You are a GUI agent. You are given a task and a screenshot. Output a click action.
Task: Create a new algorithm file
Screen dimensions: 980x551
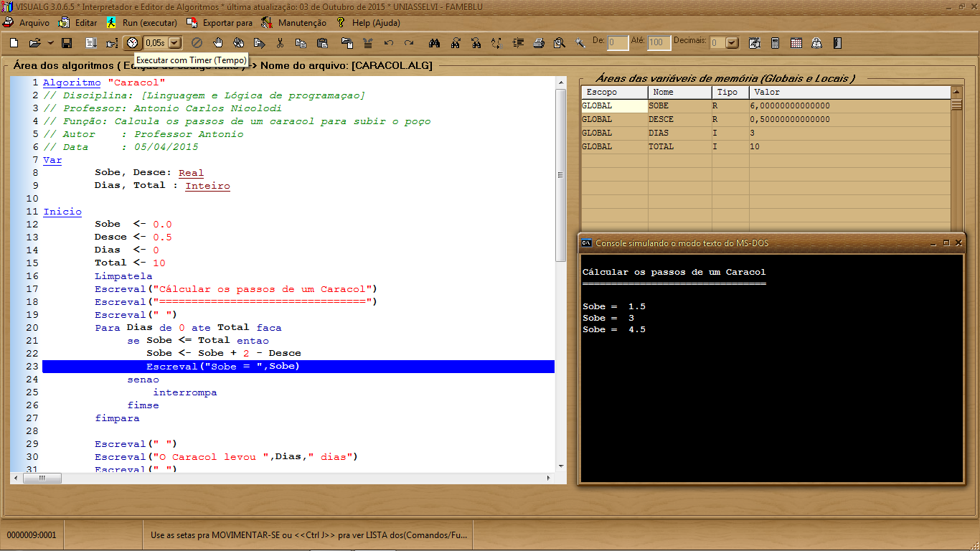14,43
